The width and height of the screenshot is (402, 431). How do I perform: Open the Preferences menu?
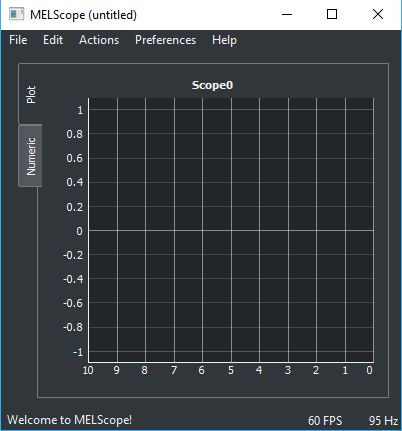(165, 40)
